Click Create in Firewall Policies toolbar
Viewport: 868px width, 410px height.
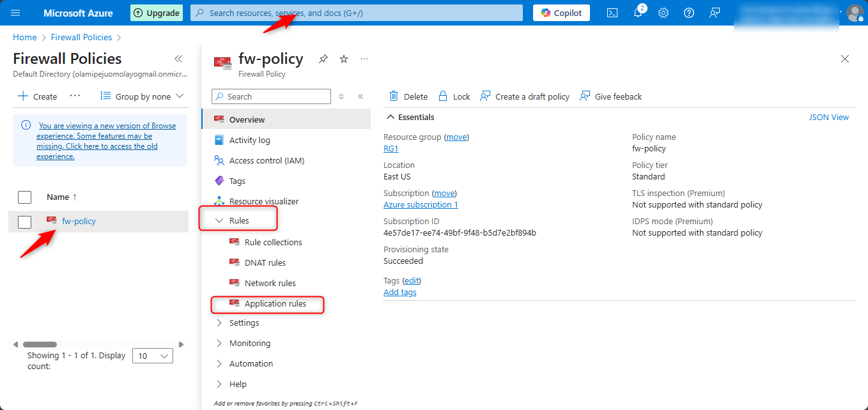(x=38, y=96)
